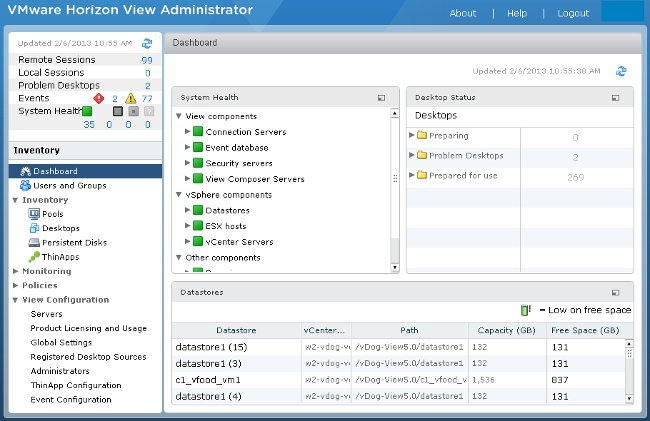The height and width of the screenshot is (421, 650).
Task: Expand the ESX hosts node
Action: pyautogui.click(x=187, y=226)
